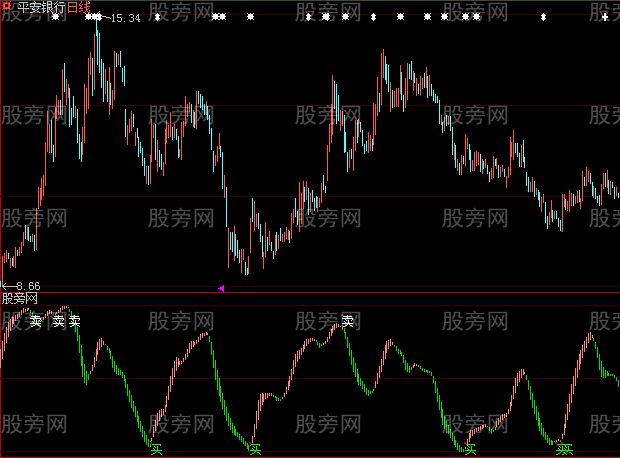620x458 pixels.
Task: Click the divider between price and indicator panels
Action: 310,292
